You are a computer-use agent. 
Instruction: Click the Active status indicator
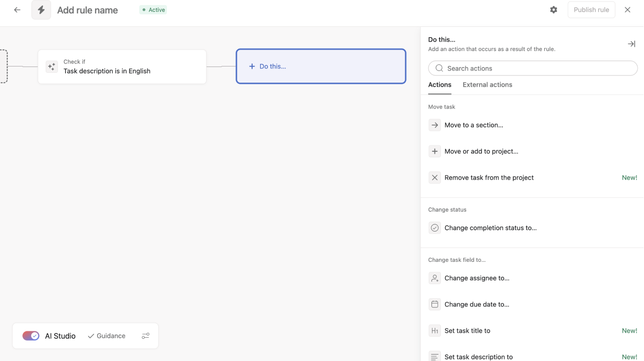(153, 9)
